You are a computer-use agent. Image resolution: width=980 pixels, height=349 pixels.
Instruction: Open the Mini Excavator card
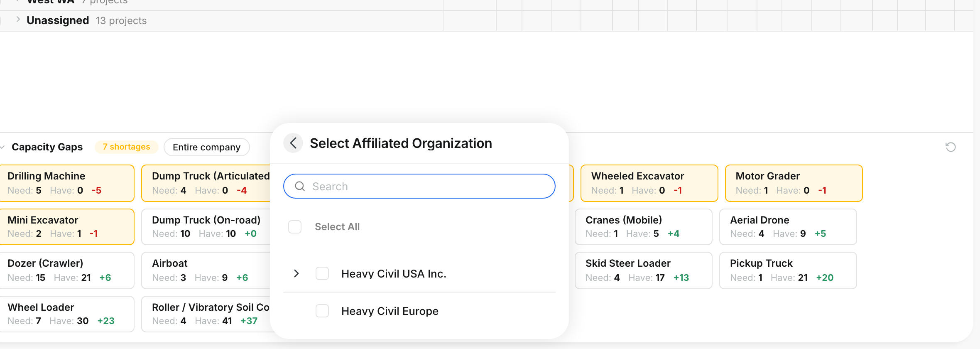[x=66, y=227]
